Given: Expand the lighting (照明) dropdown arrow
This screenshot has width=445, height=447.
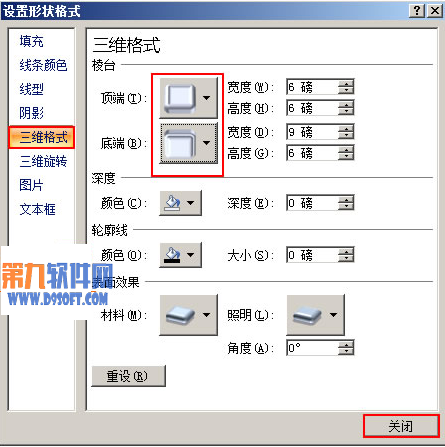Looking at the screenshot, I should 333,315.
